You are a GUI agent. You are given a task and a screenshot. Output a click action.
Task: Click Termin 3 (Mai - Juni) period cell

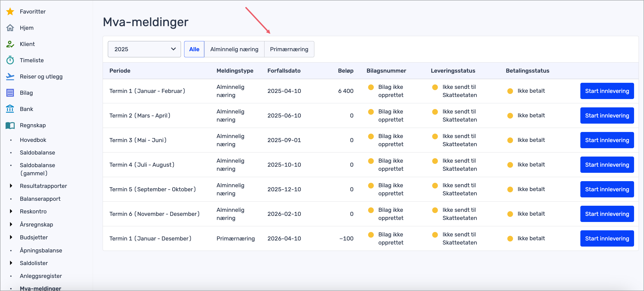point(138,140)
